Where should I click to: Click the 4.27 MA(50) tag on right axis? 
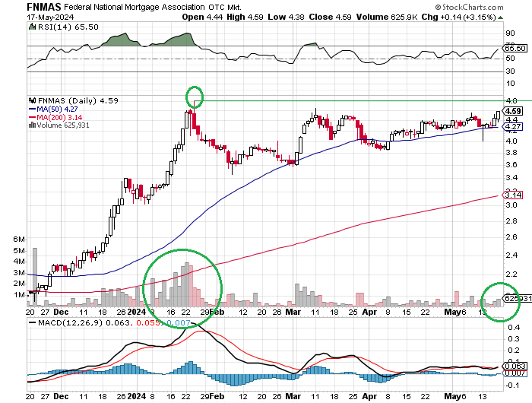[x=513, y=127]
